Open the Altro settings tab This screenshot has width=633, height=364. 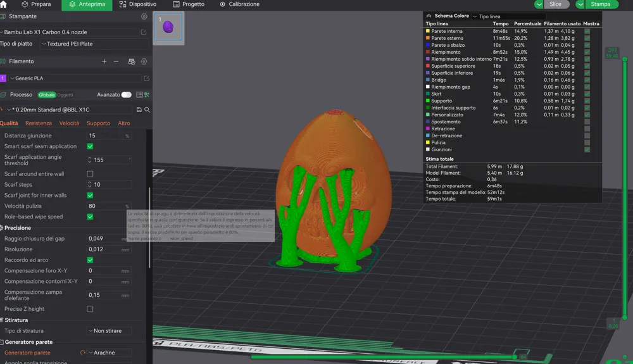click(x=124, y=123)
